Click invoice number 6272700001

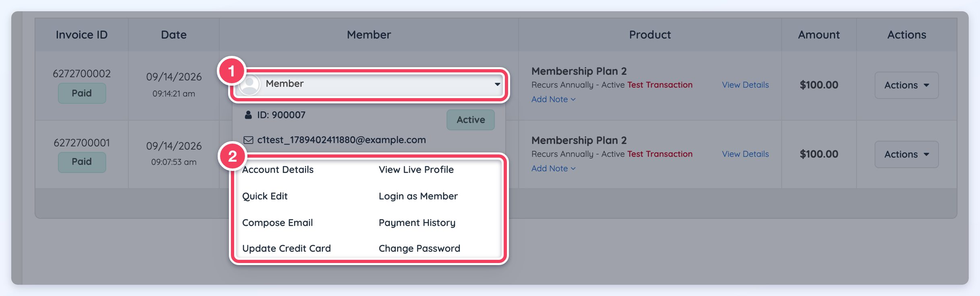click(82, 143)
